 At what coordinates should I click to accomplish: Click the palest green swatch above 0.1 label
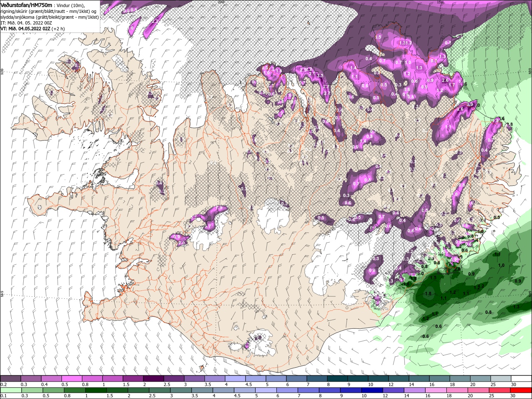point(11,390)
